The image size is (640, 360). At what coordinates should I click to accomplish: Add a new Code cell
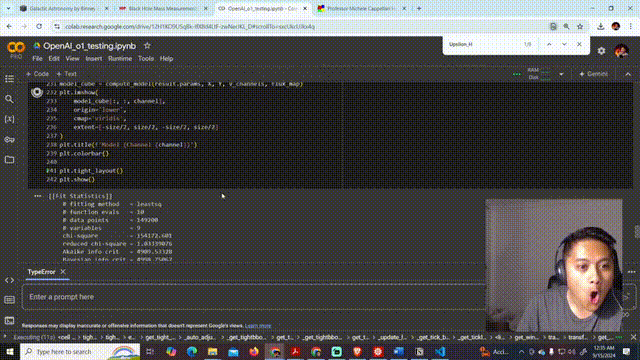click(38, 74)
